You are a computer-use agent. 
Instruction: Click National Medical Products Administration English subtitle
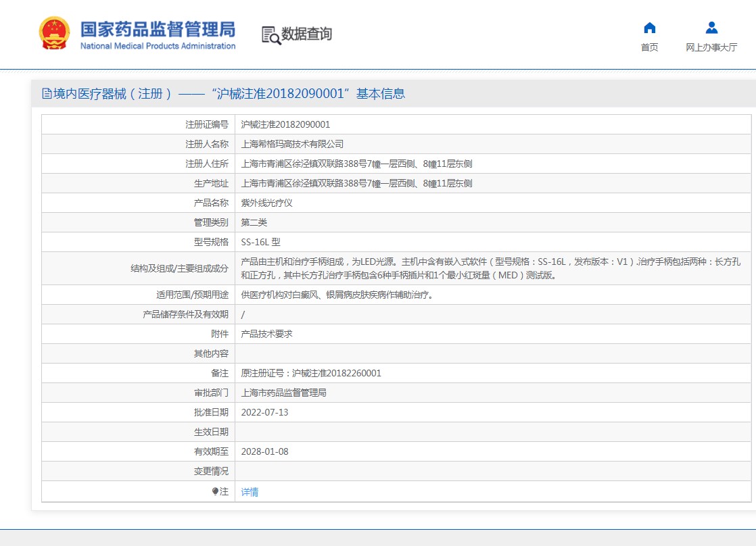pos(158,46)
